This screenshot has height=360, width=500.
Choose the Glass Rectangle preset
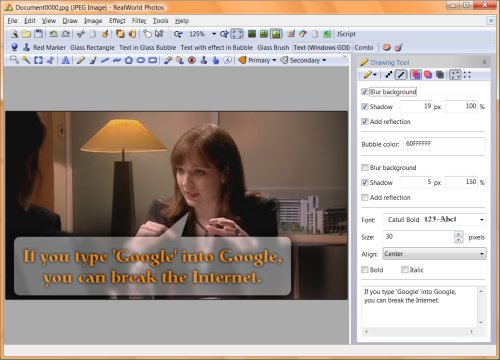[92, 47]
